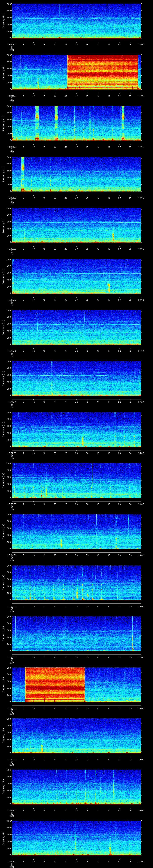Screen dimensions: 153x868
Task: Click the '16:26:00' start time label
Action: coord(12,657)
